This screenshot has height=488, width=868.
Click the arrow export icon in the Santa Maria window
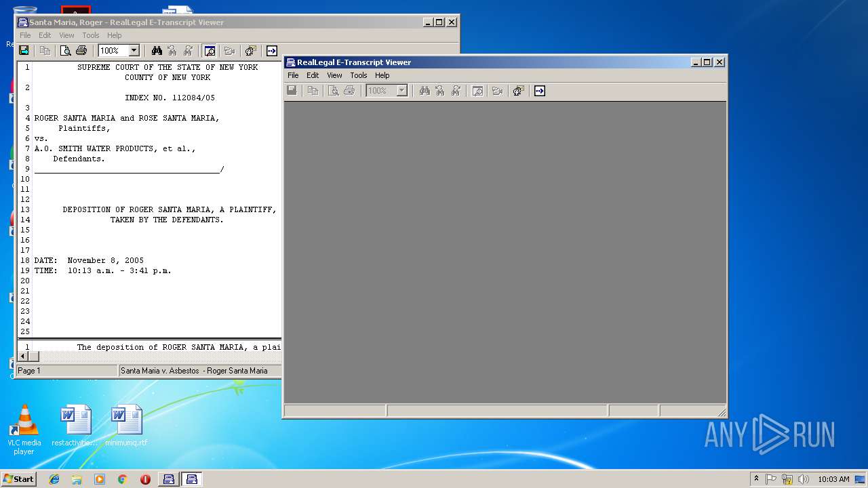coord(272,51)
